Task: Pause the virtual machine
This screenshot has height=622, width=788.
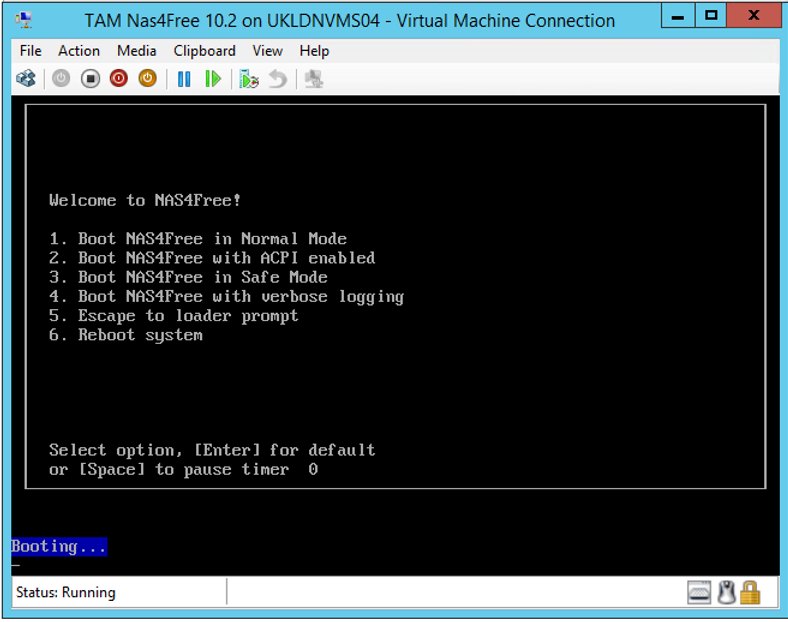Action: point(184,79)
